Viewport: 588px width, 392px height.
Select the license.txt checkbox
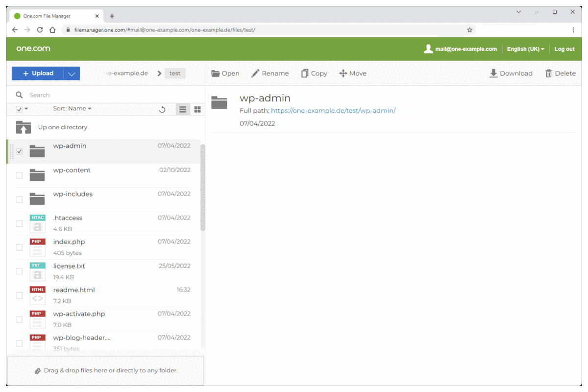click(x=19, y=271)
